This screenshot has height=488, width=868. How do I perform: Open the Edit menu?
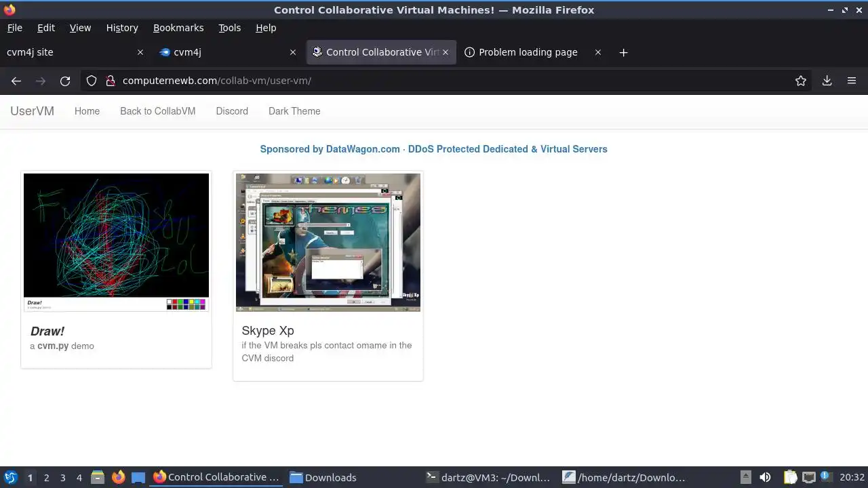click(x=46, y=28)
